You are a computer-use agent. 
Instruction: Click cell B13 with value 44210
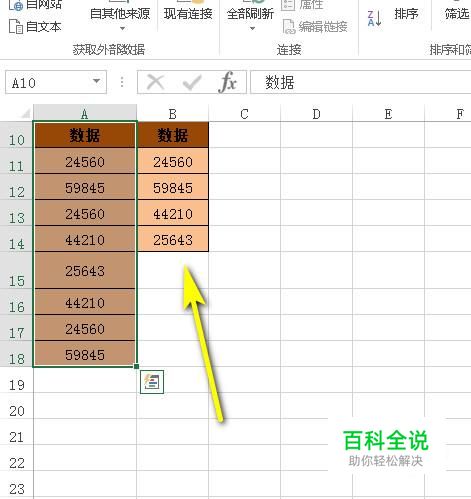pyautogui.click(x=173, y=213)
